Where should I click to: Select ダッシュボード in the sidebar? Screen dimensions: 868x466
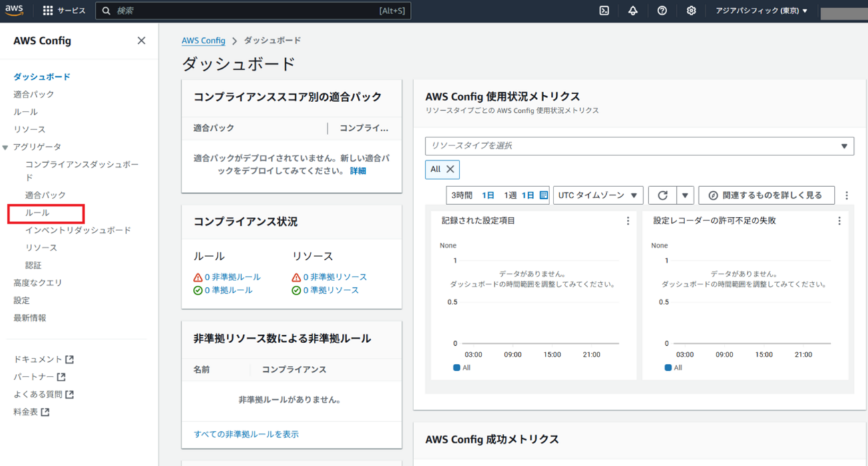(x=41, y=77)
